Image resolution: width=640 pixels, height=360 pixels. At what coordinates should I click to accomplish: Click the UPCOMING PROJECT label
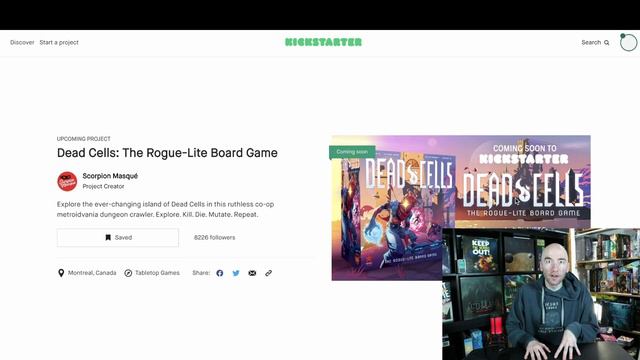click(84, 139)
